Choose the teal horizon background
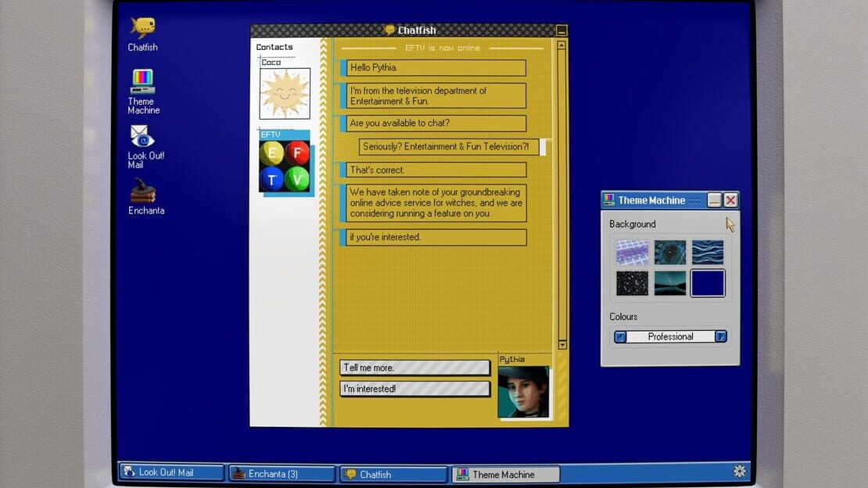 tap(670, 283)
